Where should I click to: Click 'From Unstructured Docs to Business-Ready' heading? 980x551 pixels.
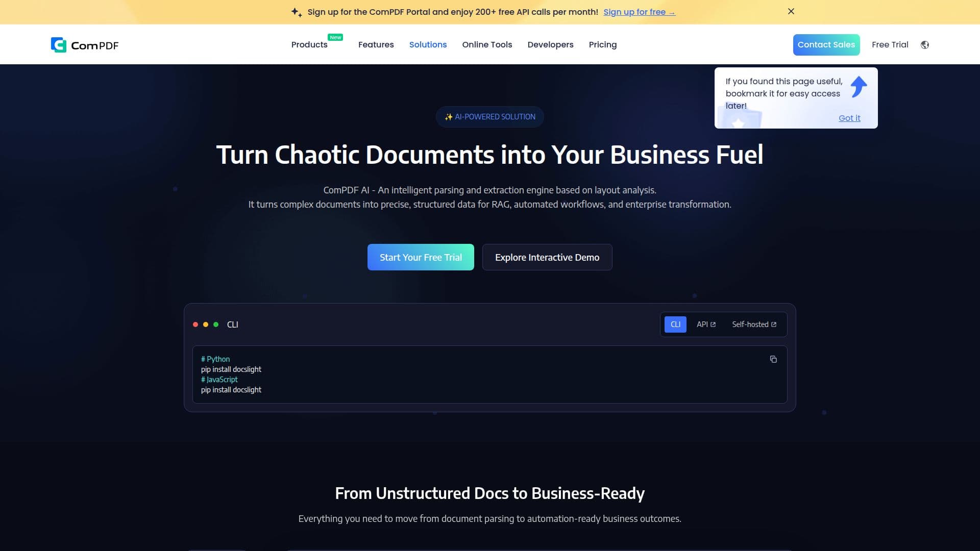[489, 493]
